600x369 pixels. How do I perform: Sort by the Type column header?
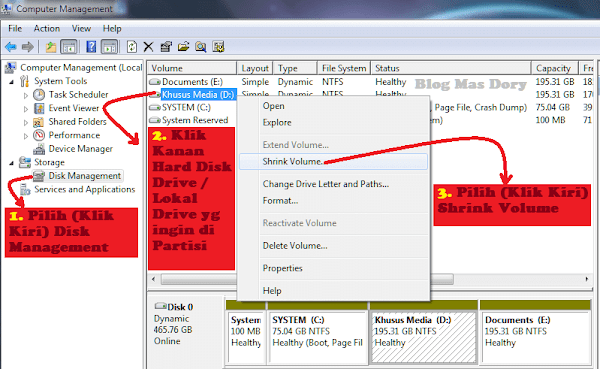pos(295,68)
